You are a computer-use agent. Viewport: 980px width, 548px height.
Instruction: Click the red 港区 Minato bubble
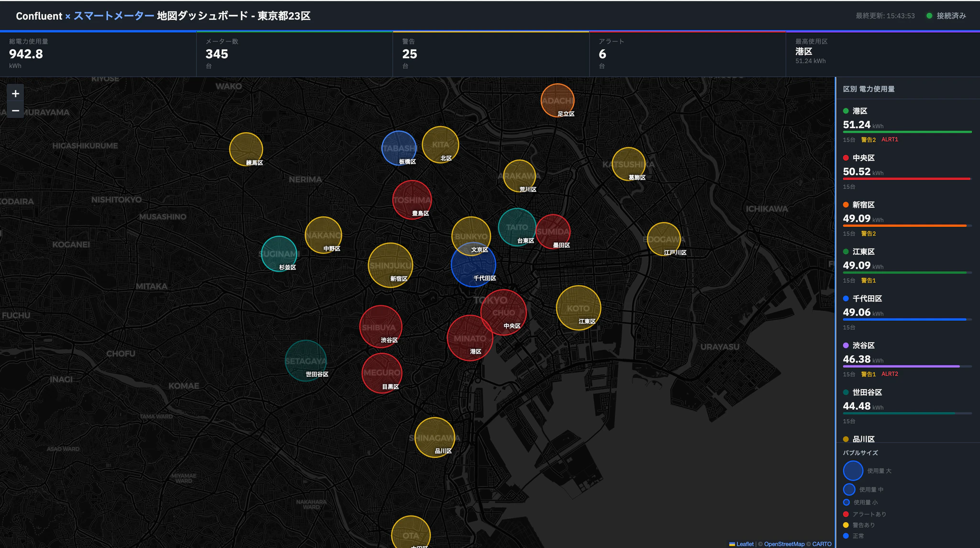click(470, 338)
